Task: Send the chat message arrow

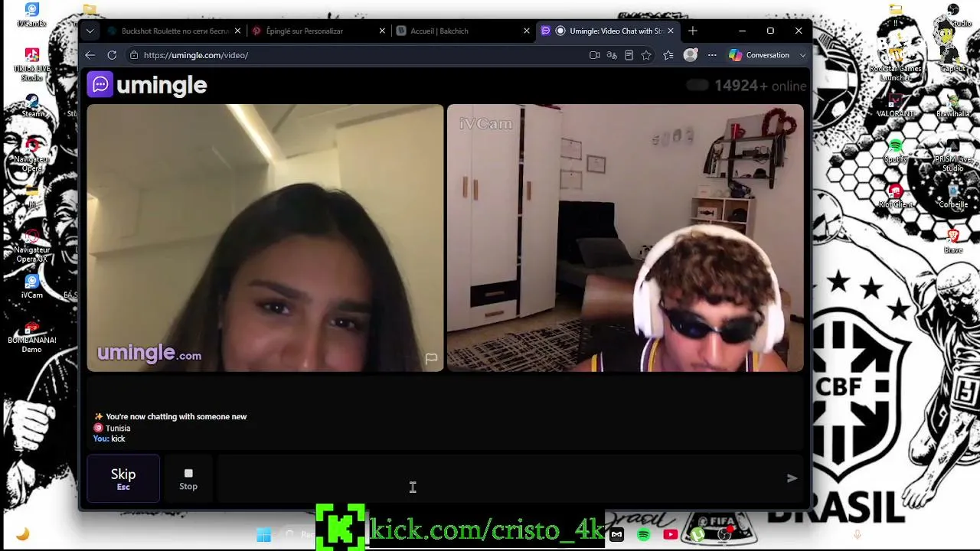Action: coord(792,478)
